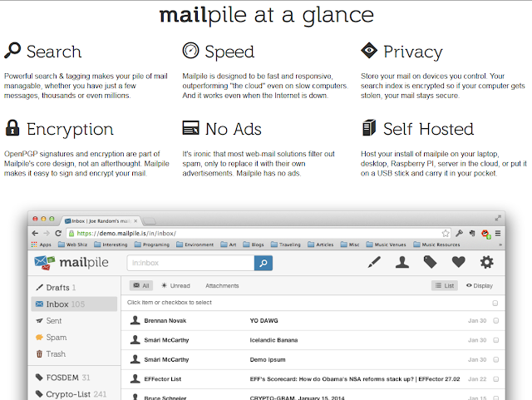Check the box for the YO DAWG message
The image size is (532, 400).
pyautogui.click(x=495, y=320)
